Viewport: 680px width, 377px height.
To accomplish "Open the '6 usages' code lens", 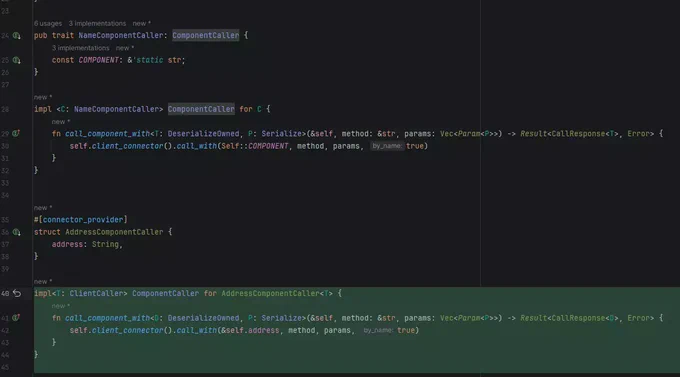I will pyautogui.click(x=48, y=23).
